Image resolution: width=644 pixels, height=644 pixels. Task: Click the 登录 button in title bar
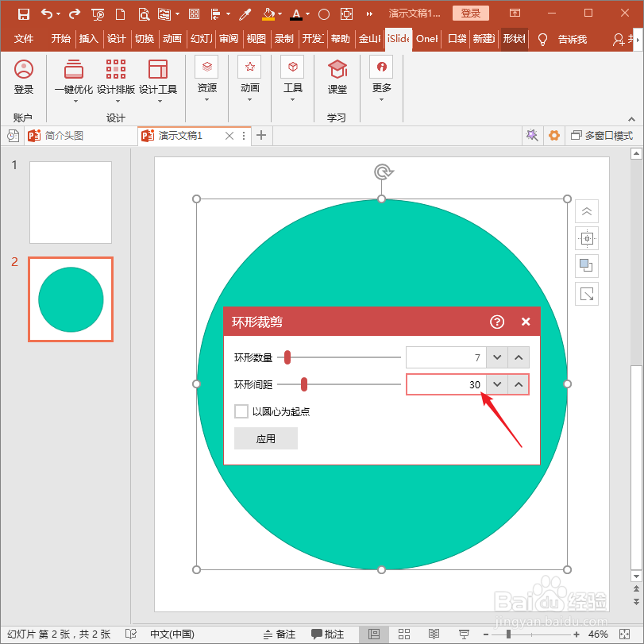pos(471,13)
